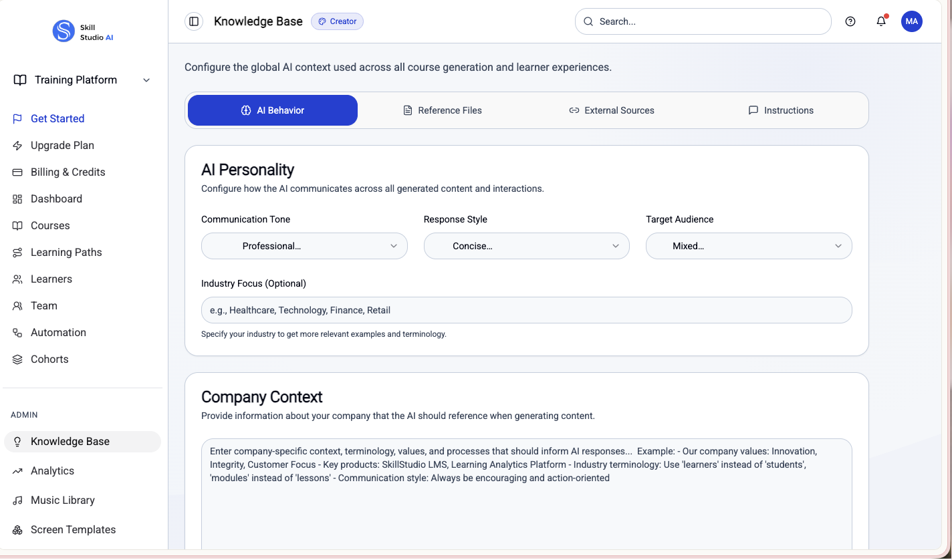Click the Industry Focus input field
This screenshot has height=560, width=952.
(527, 310)
